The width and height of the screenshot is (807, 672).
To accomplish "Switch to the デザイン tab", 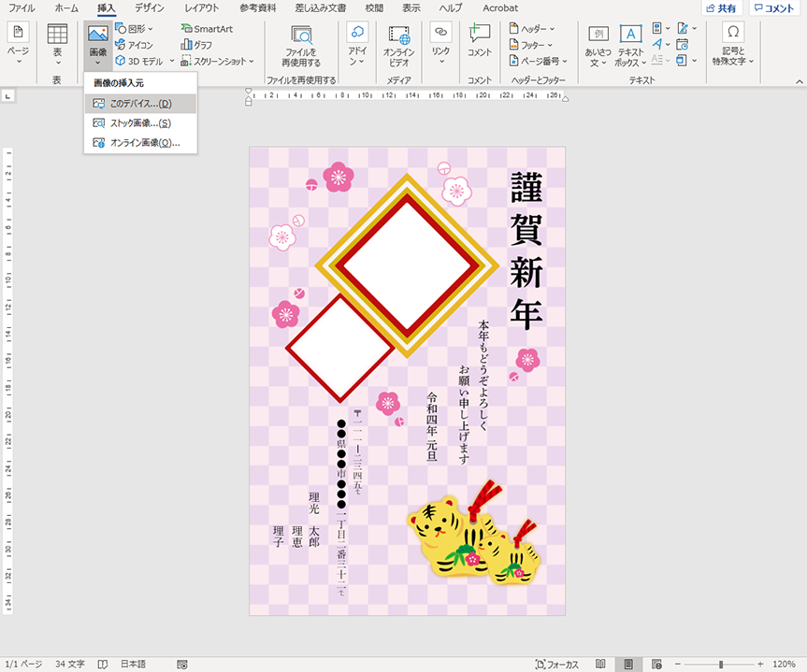I will tap(150, 8).
